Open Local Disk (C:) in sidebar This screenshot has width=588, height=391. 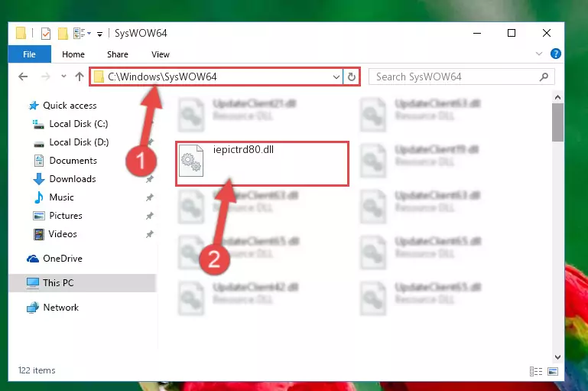pyautogui.click(x=79, y=124)
